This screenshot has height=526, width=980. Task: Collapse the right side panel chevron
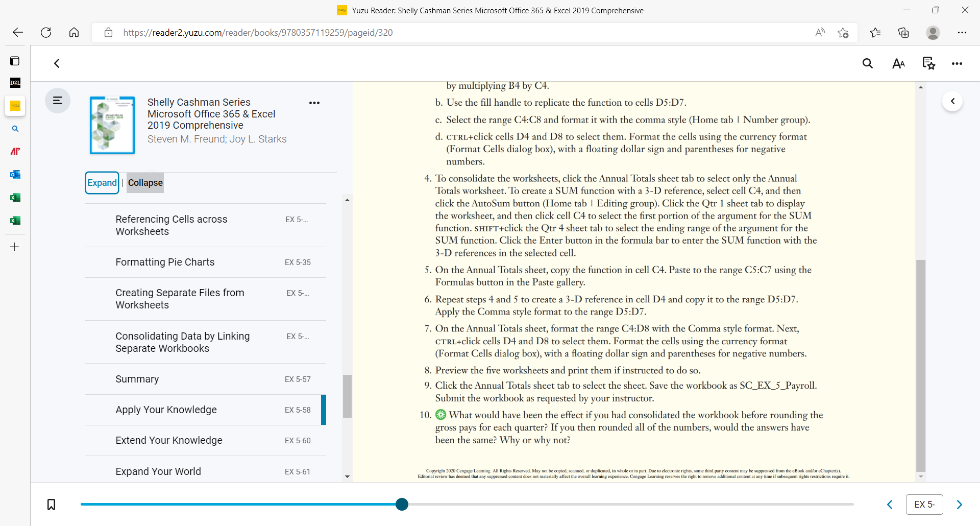point(952,101)
